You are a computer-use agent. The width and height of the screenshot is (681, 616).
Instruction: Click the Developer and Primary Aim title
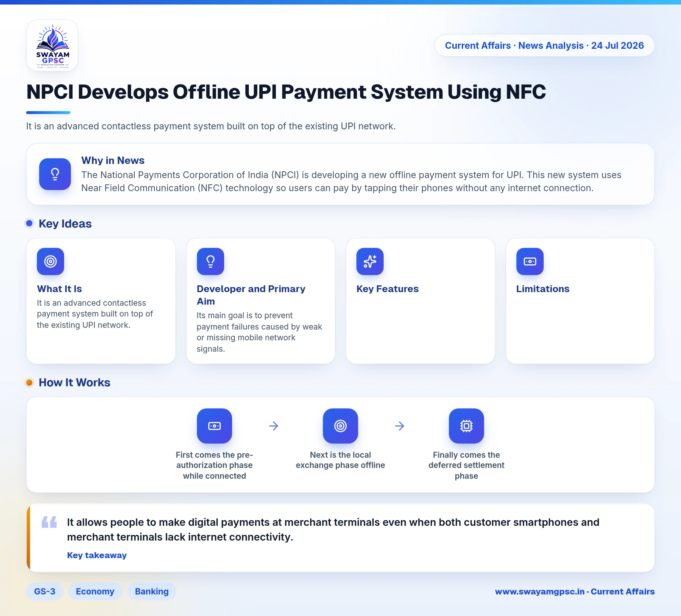251,295
